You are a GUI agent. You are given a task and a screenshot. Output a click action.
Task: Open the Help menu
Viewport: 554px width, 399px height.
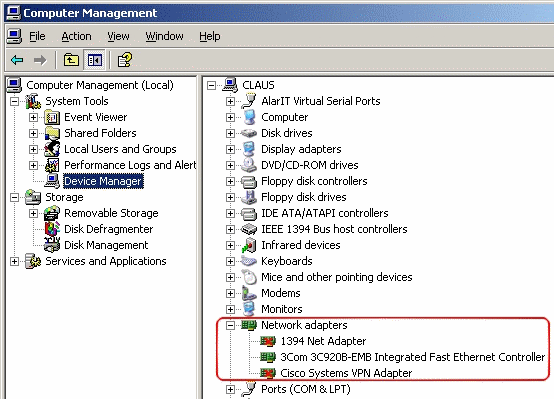pos(210,36)
